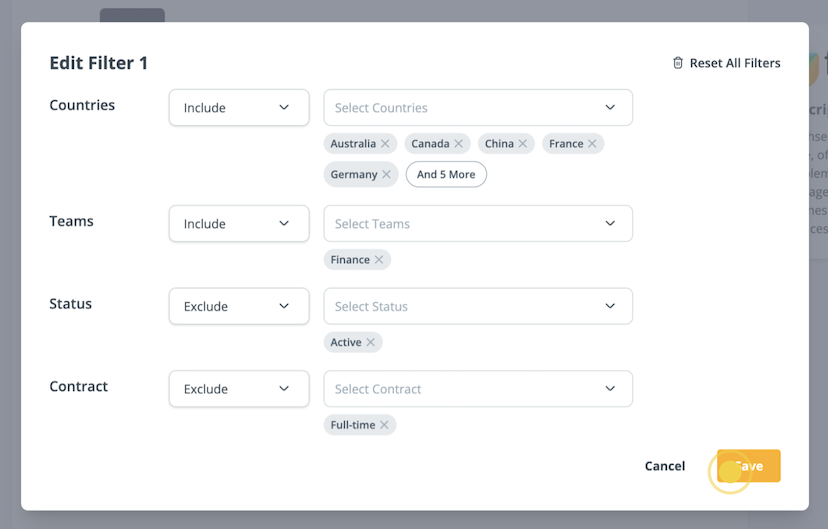828x529 pixels.
Task: Remove the Finance team chip
Action: tap(379, 260)
